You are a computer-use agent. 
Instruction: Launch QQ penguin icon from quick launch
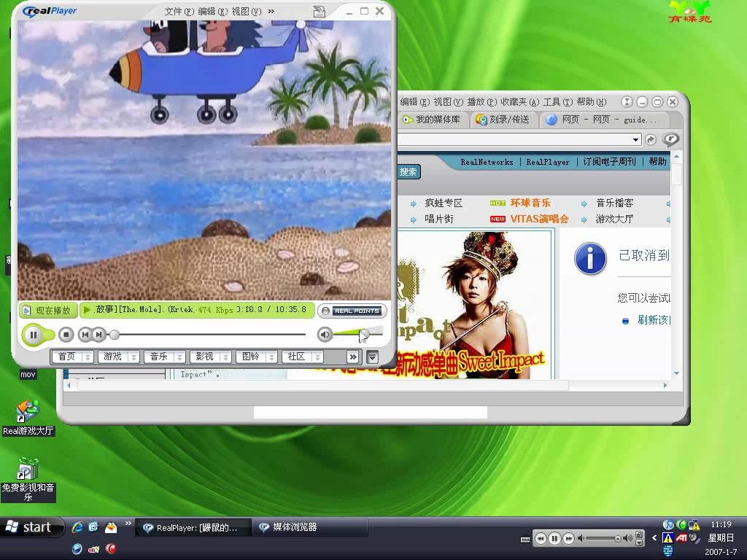[111, 526]
